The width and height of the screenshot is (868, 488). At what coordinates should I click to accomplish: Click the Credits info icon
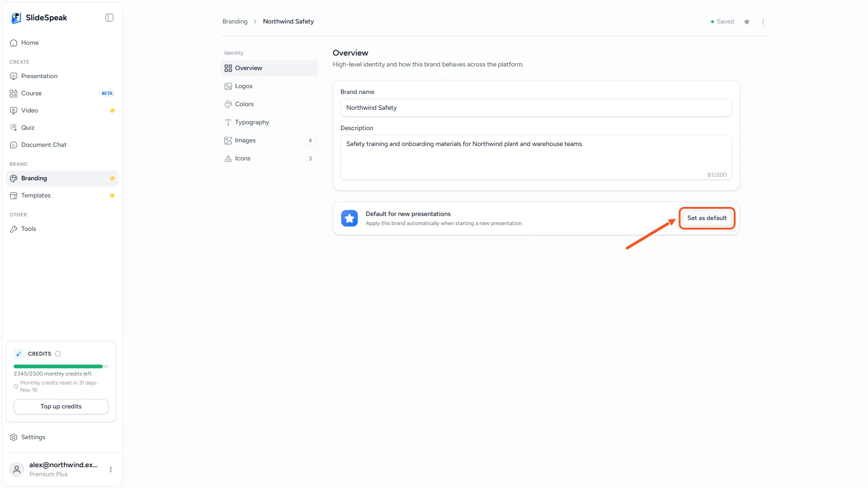click(58, 354)
